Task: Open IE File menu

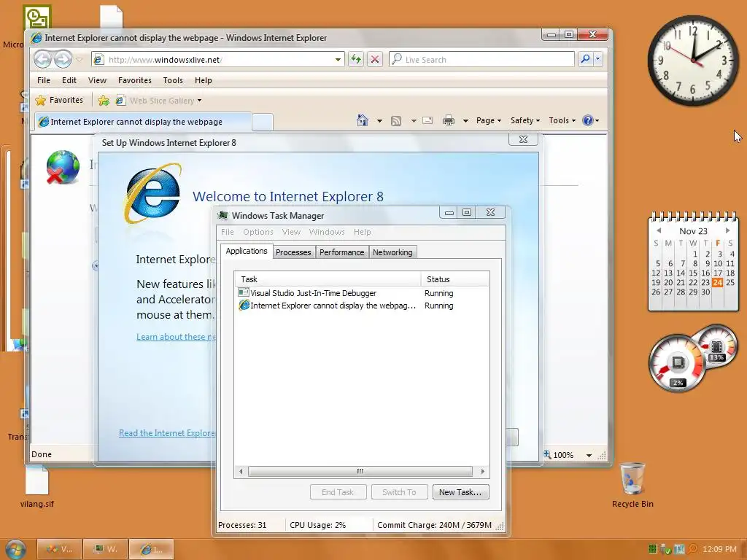Action: (x=44, y=80)
